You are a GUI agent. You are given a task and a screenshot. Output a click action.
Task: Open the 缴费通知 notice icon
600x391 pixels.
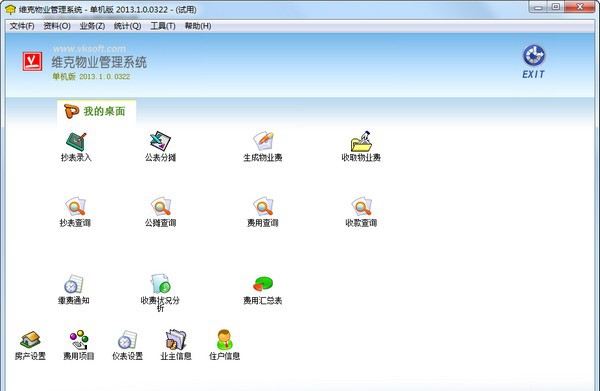click(73, 284)
